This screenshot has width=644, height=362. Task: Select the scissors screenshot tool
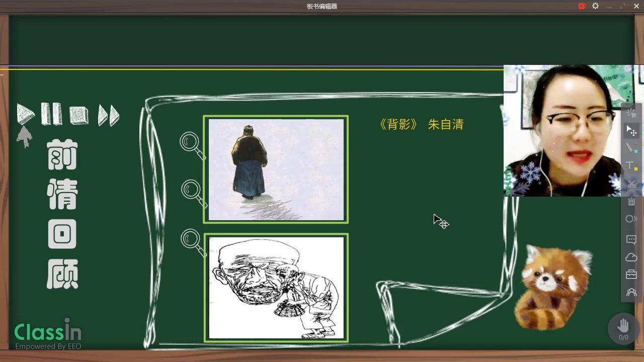(x=631, y=184)
